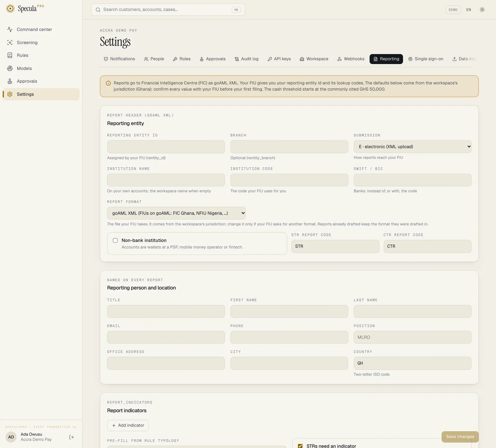The width and height of the screenshot is (496, 448).
Task: Click the Rules checklist icon in sidebar
Action: coord(10,55)
